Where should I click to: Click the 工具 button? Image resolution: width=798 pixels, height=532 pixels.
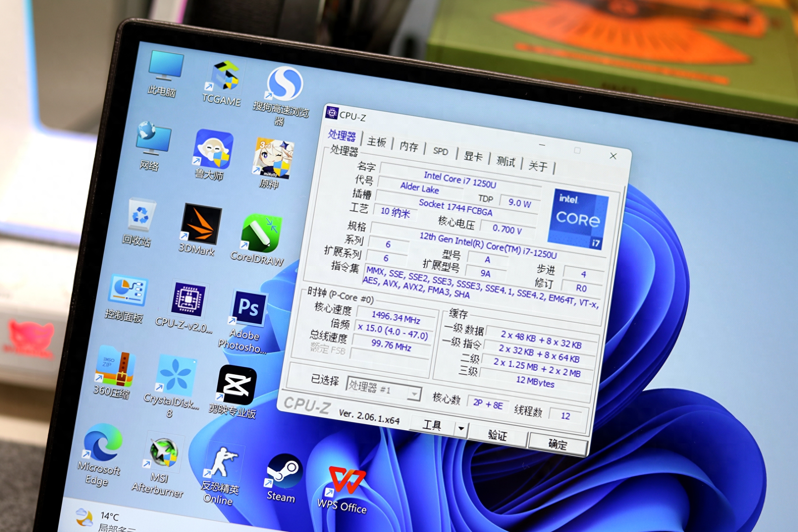pos(432,425)
